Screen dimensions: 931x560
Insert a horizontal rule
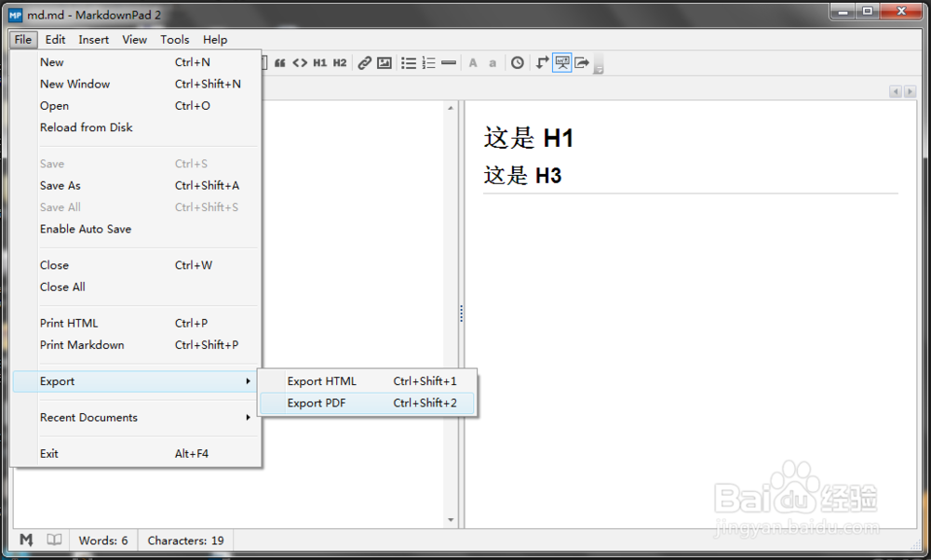449,63
